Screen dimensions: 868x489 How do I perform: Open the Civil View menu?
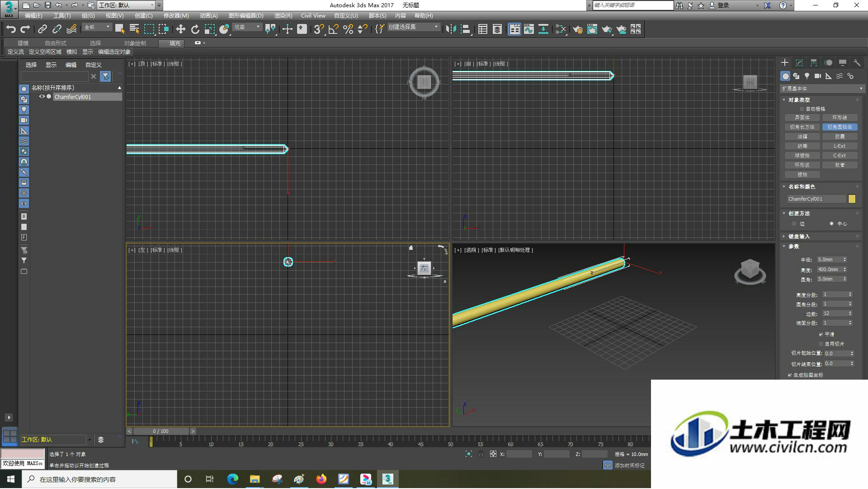(313, 16)
